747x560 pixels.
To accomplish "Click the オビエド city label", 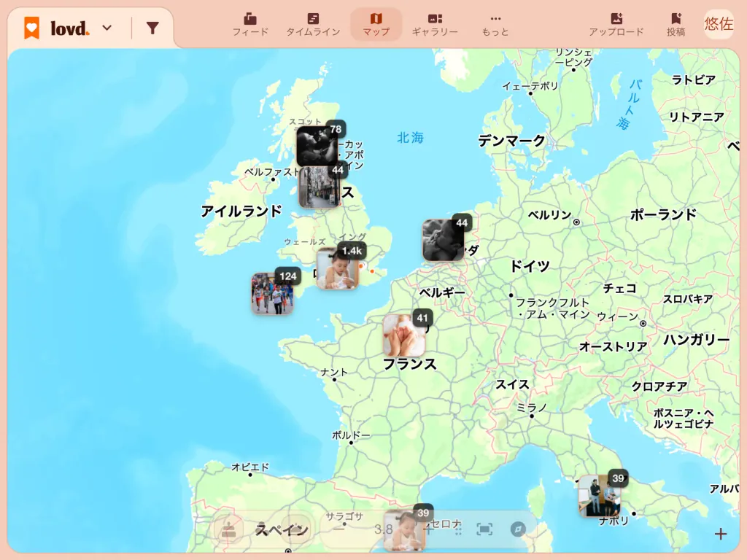I will click(x=250, y=467).
